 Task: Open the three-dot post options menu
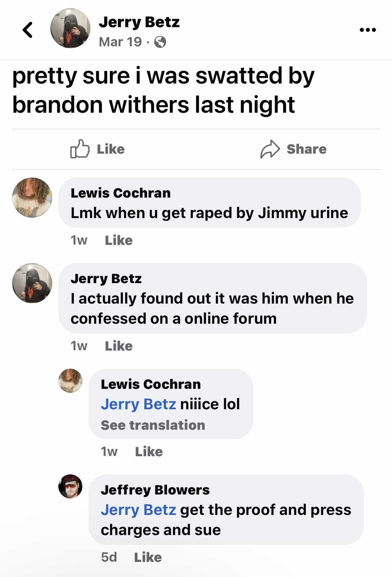pyautogui.click(x=368, y=30)
